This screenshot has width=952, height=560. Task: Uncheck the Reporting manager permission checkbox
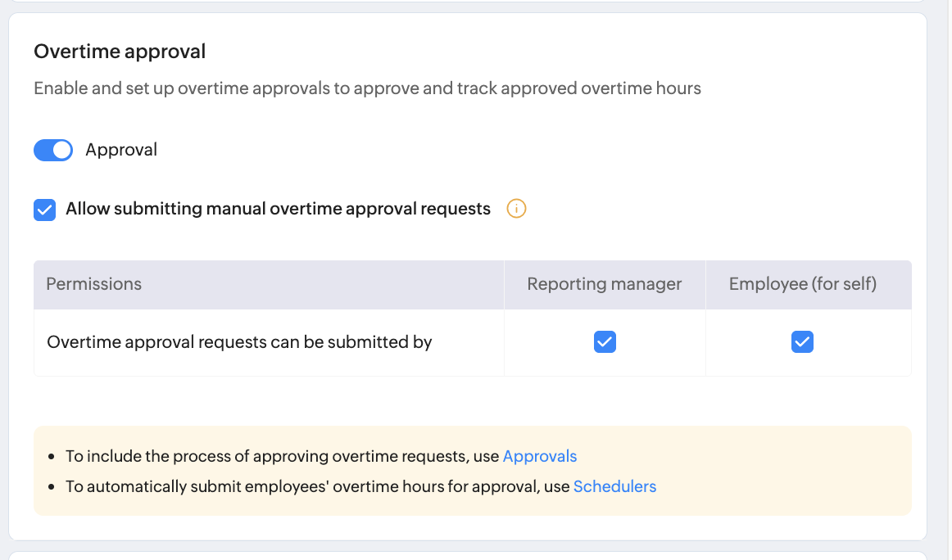click(605, 342)
